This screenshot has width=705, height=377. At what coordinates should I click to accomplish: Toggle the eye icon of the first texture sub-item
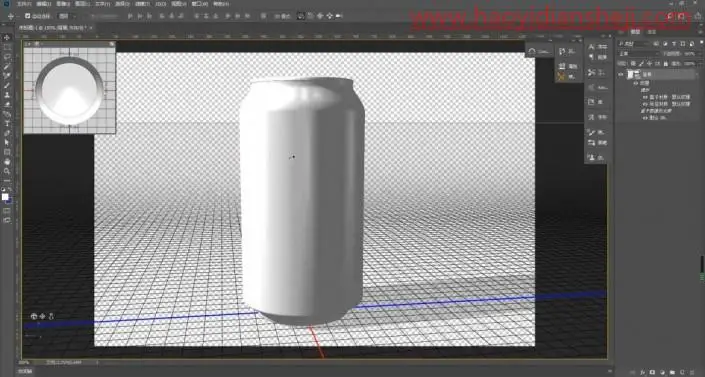pyautogui.click(x=645, y=97)
